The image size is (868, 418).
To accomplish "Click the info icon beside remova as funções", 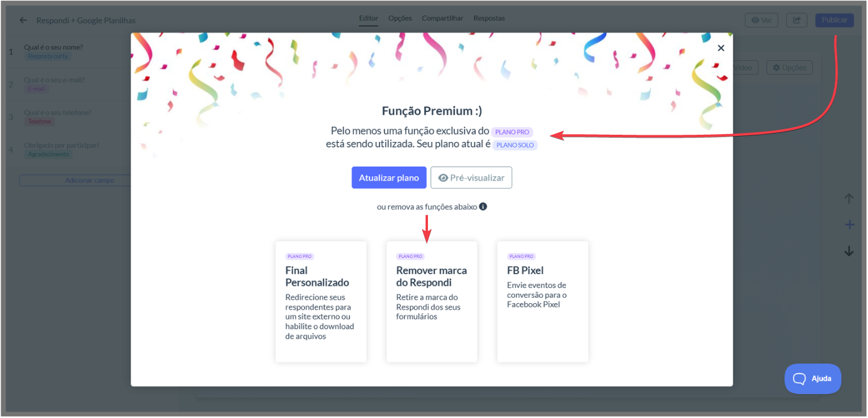I will (483, 206).
